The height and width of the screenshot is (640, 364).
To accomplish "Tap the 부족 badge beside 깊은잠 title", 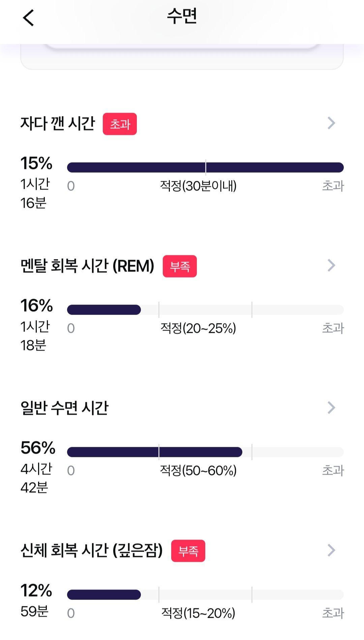I will [x=188, y=551].
